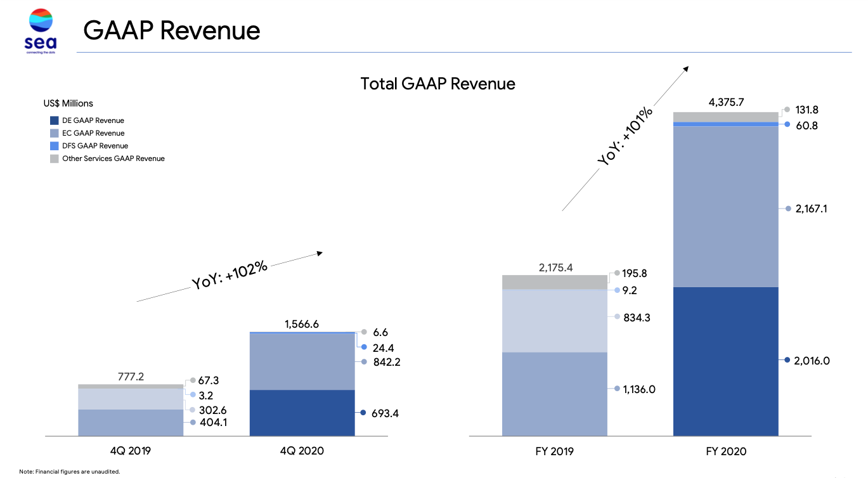Click the 6.6 data point dot

(365, 332)
